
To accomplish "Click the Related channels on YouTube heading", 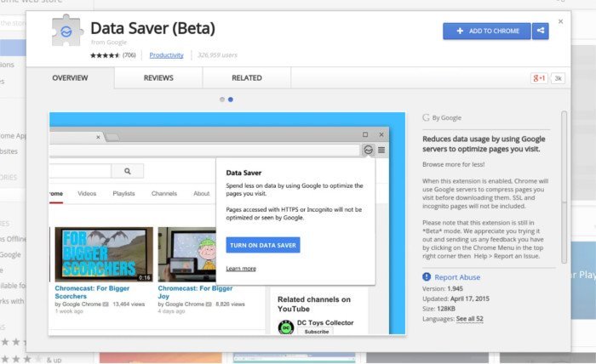I will point(314,304).
